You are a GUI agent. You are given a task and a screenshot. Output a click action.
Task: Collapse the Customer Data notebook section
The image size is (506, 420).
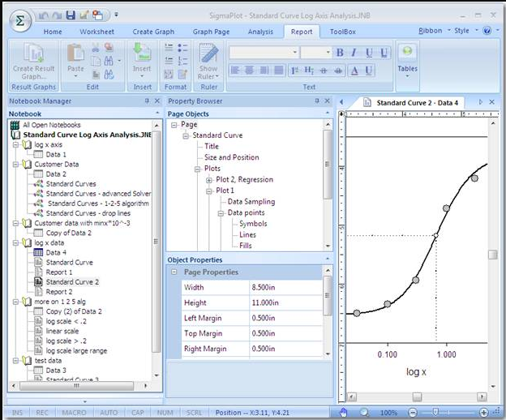coord(15,165)
